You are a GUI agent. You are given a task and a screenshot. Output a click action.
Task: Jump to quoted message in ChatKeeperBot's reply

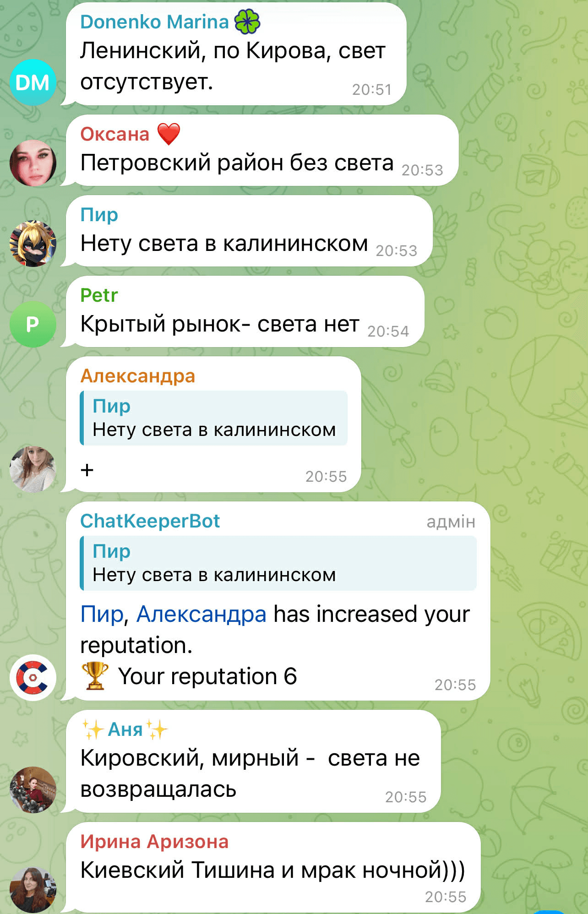tap(278, 563)
